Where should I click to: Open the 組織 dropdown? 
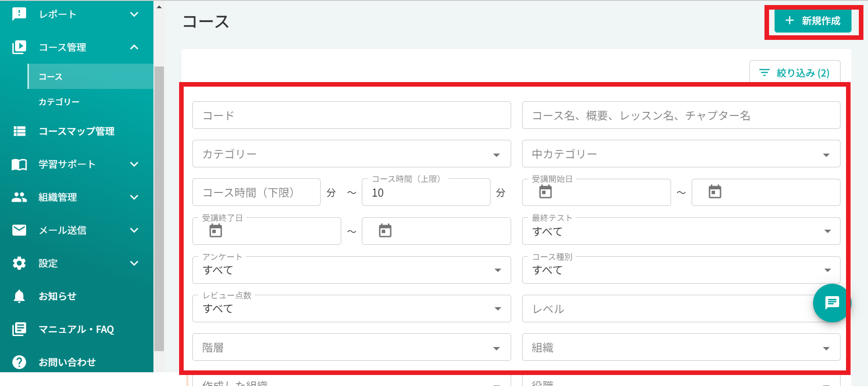681,347
